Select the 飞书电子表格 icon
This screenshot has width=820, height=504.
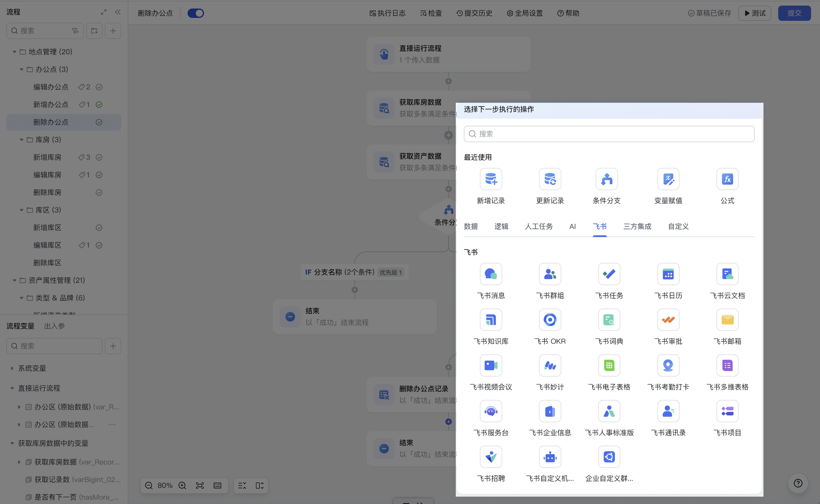[x=609, y=365]
